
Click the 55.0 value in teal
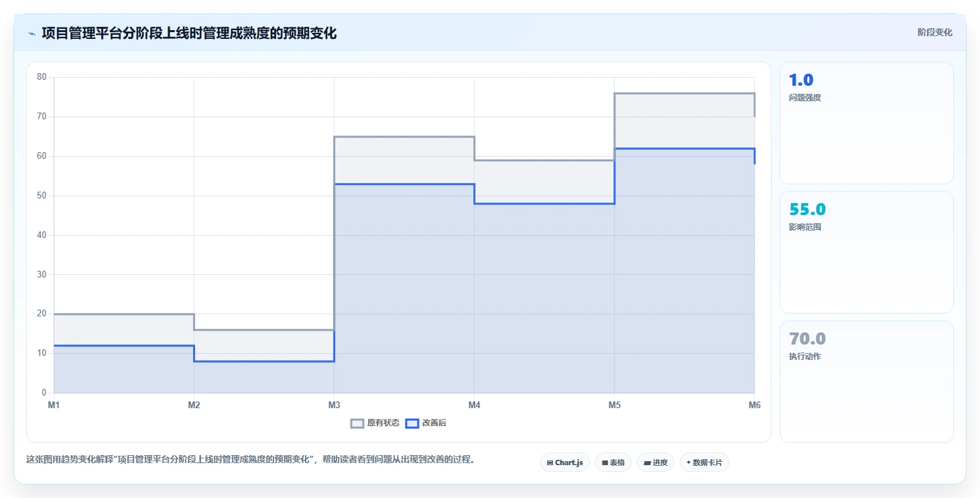(x=807, y=210)
